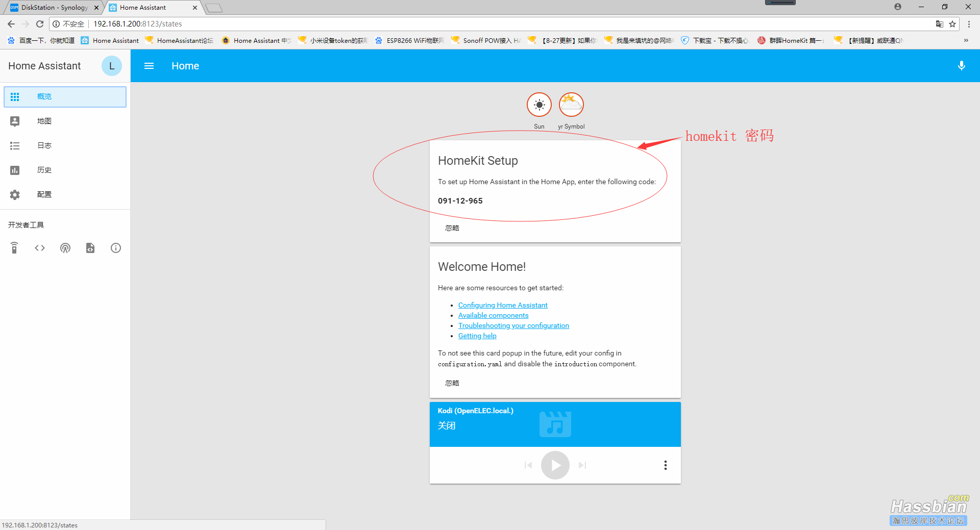The image size is (980, 530).
Task: Open Events developer tool (broadcast icon)
Action: (65, 248)
